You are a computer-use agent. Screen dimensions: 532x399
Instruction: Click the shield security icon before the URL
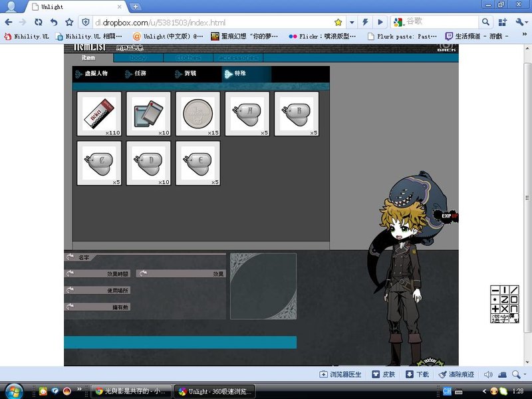[86, 23]
